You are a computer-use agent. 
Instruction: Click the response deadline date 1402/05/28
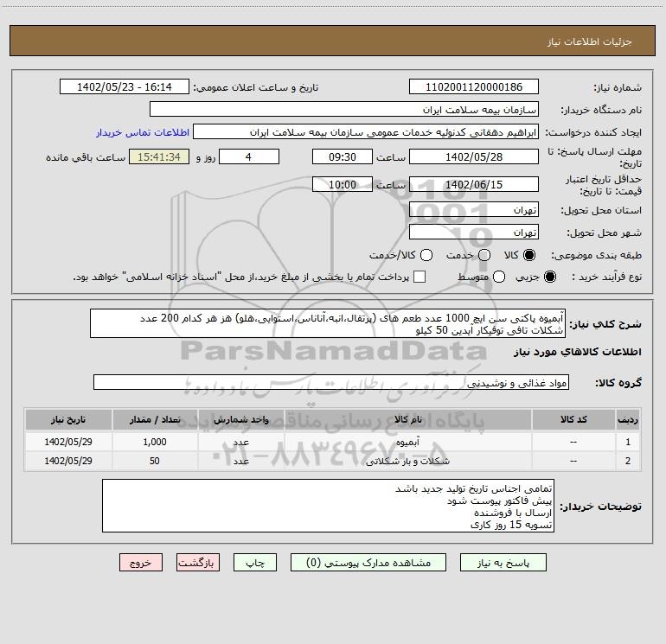[x=474, y=156]
